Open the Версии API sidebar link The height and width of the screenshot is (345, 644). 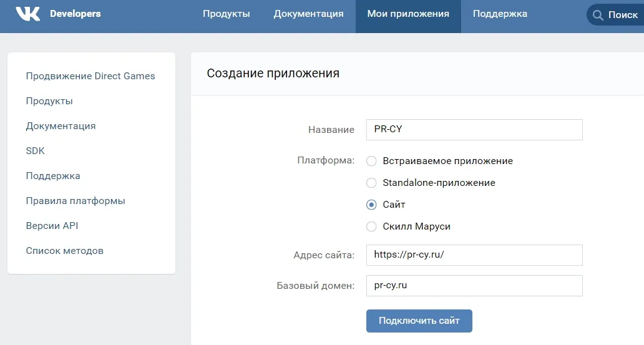pos(52,226)
